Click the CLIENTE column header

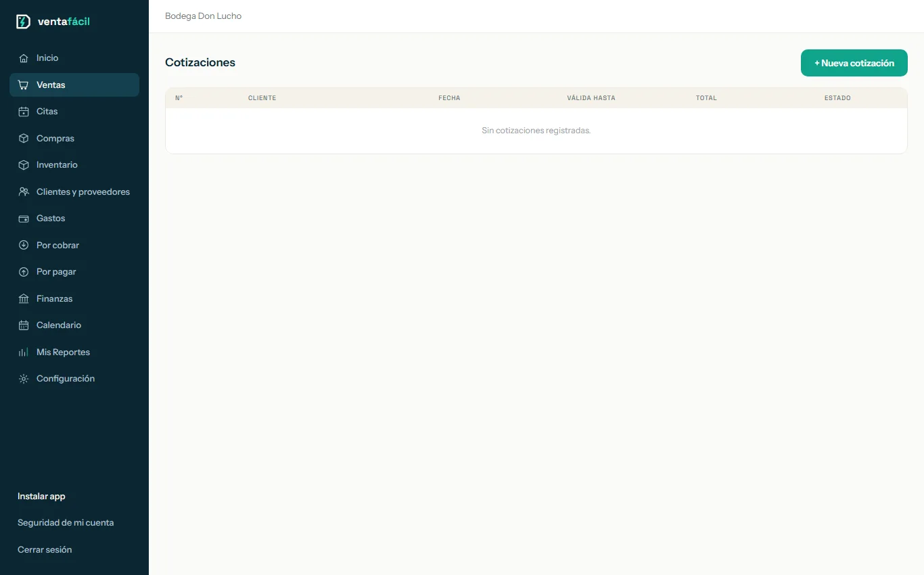tap(262, 98)
